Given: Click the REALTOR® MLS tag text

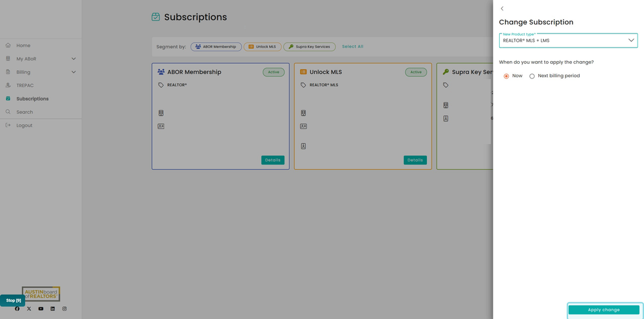Looking at the screenshot, I should click(324, 86).
